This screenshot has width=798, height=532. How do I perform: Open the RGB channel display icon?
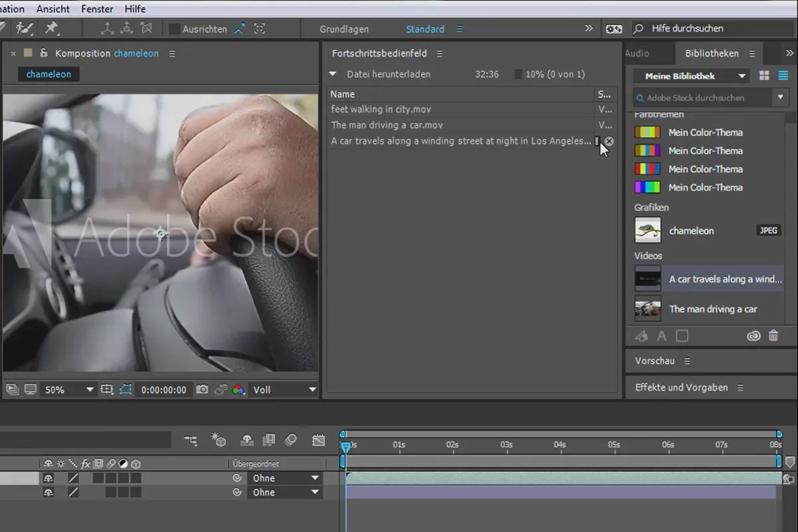237,390
